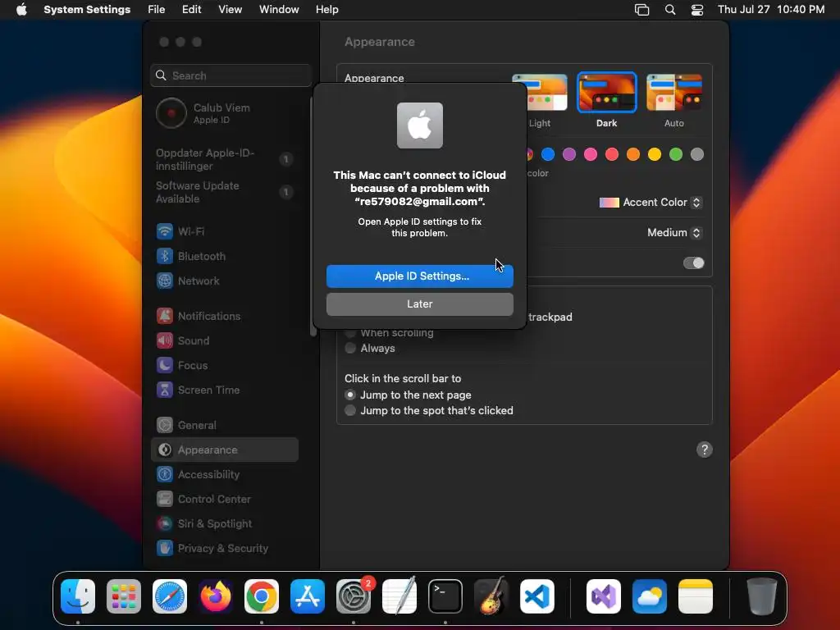Screen dimensions: 840x630
Task: Launch GarageBand from the Dock
Action: (491, 596)
